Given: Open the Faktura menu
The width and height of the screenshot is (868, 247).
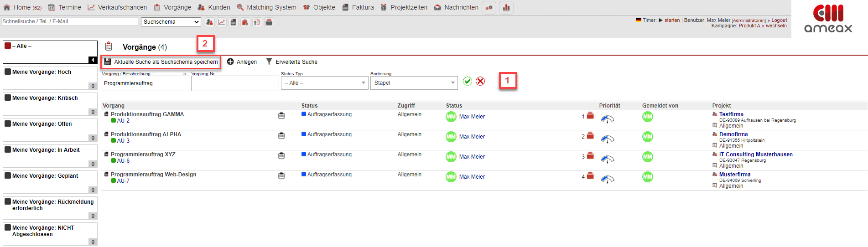Looking at the screenshot, I should tap(358, 7).
